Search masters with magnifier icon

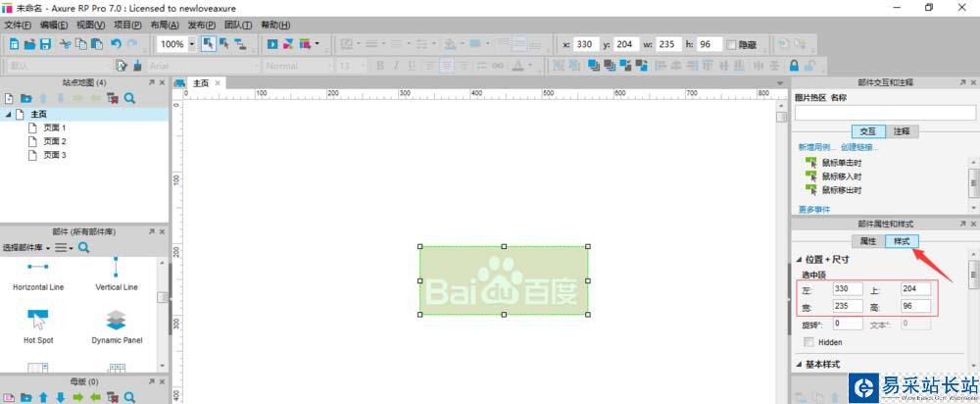(129, 397)
